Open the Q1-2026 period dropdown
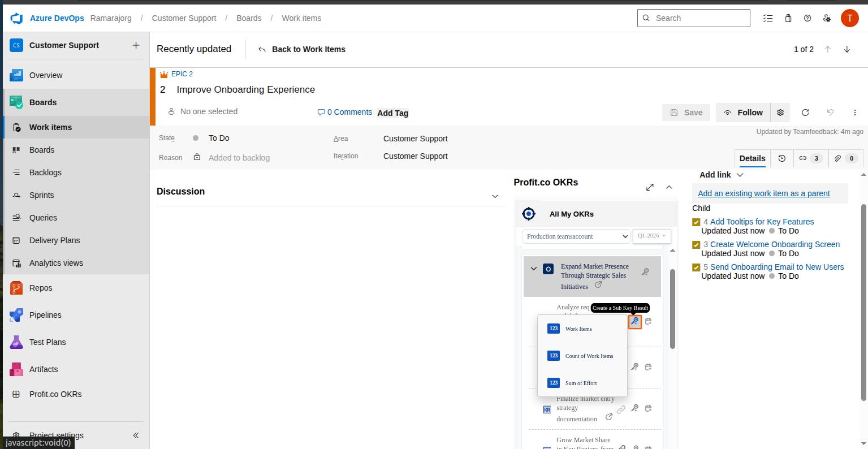Screen dimensions: 868x449 (652, 236)
